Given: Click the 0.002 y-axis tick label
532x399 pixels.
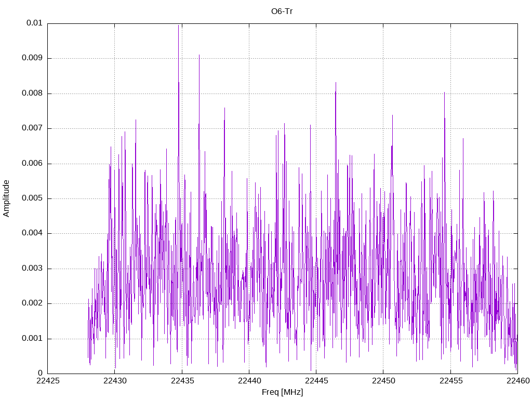Looking at the screenshot, I should click(32, 303).
